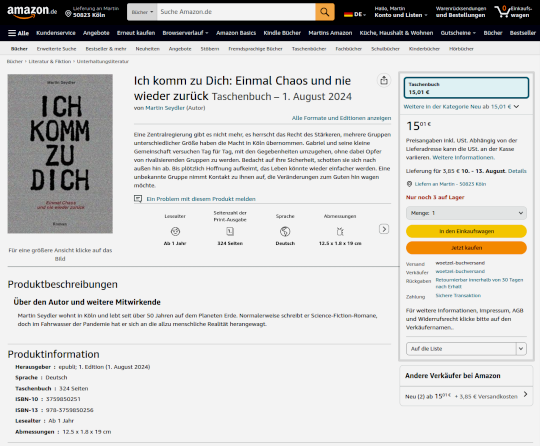Open the DE language dropdown

pyautogui.click(x=360, y=14)
